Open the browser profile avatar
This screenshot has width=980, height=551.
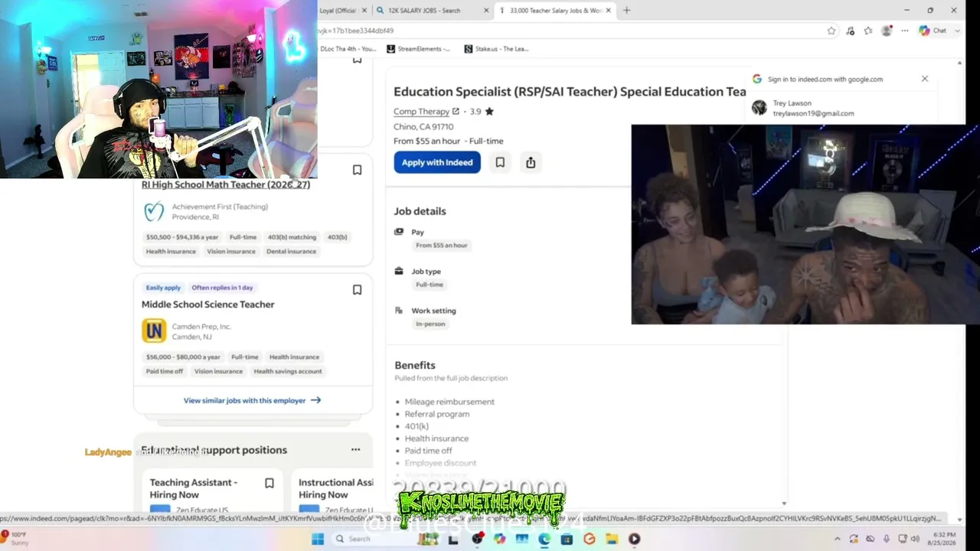[x=887, y=31]
